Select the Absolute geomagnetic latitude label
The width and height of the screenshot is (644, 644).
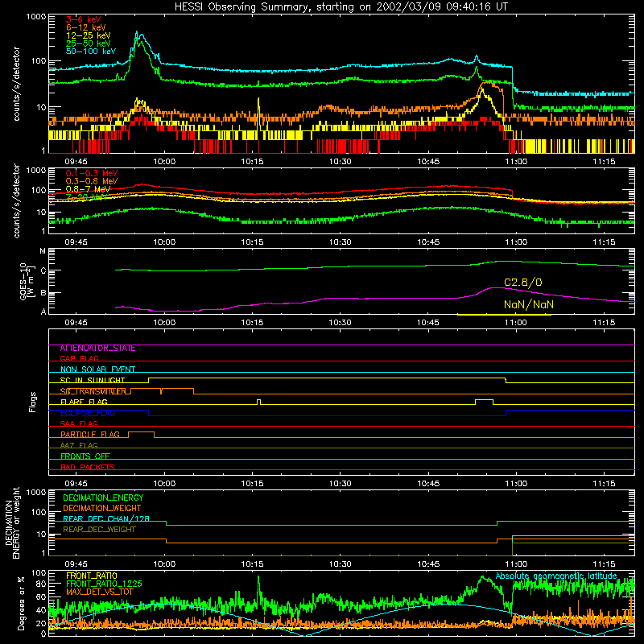(x=556, y=576)
